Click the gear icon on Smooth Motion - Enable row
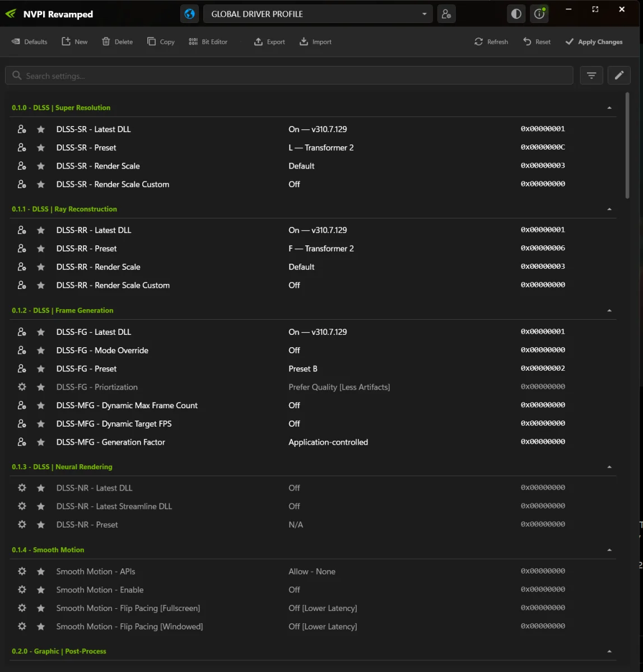This screenshot has height=672, width=643. pyautogui.click(x=22, y=590)
